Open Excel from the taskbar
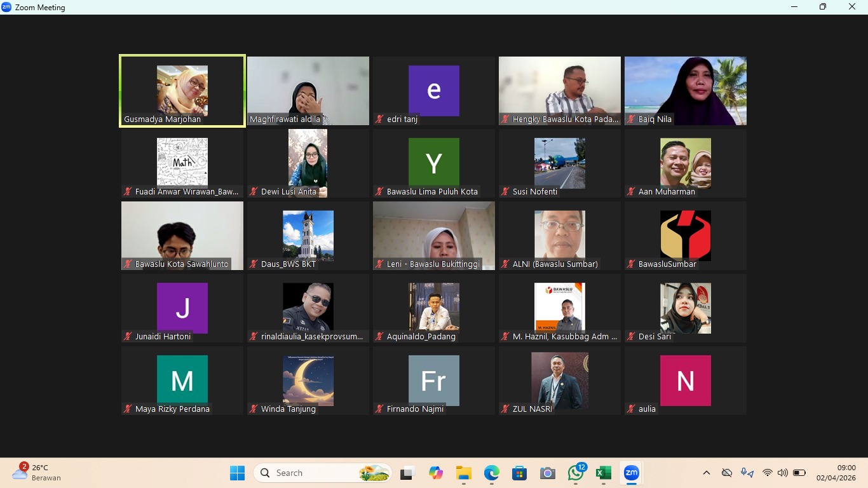This screenshot has width=868, height=488. pyautogui.click(x=603, y=473)
